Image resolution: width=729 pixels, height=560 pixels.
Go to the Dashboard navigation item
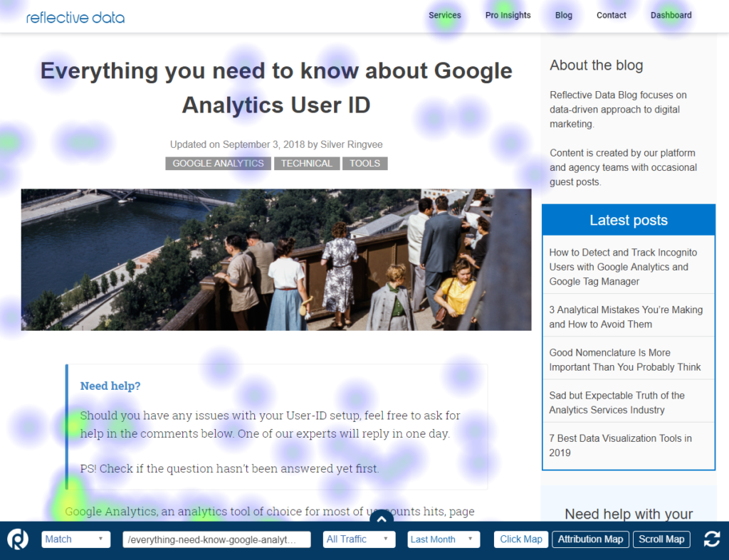[670, 15]
